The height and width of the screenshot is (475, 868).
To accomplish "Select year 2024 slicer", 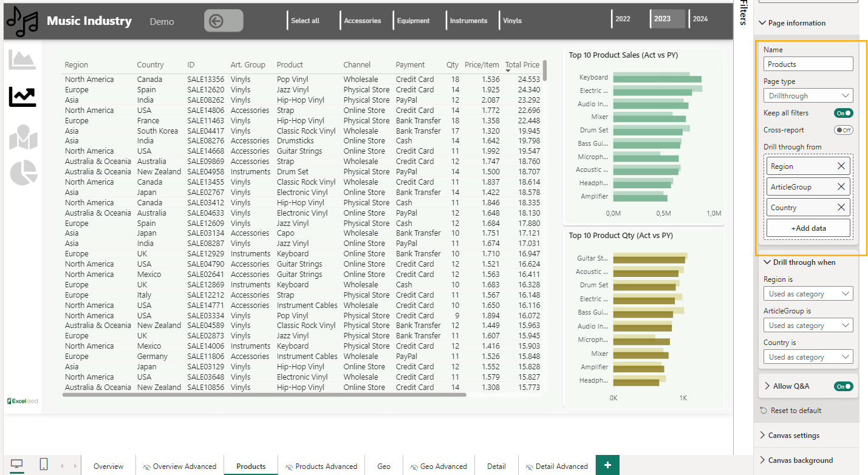I will (700, 19).
